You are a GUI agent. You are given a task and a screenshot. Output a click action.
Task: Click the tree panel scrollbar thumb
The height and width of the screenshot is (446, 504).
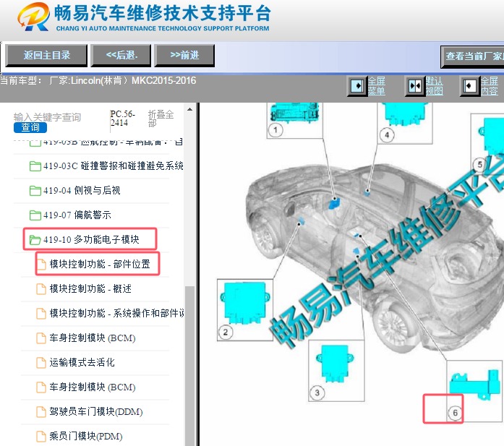pos(190,365)
